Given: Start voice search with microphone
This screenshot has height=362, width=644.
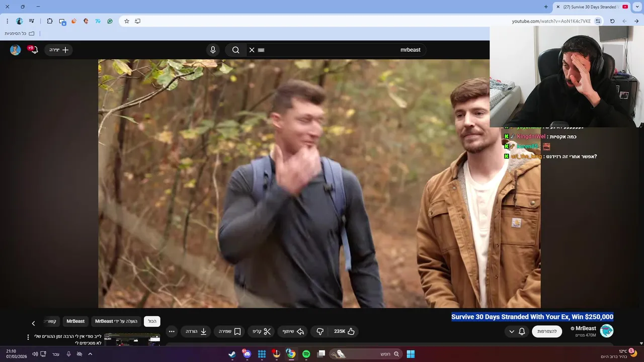Looking at the screenshot, I should pos(213,50).
